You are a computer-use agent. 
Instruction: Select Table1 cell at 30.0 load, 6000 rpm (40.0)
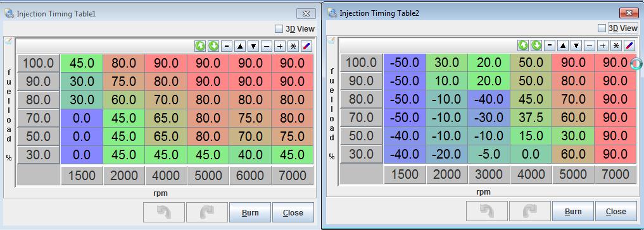click(x=250, y=155)
